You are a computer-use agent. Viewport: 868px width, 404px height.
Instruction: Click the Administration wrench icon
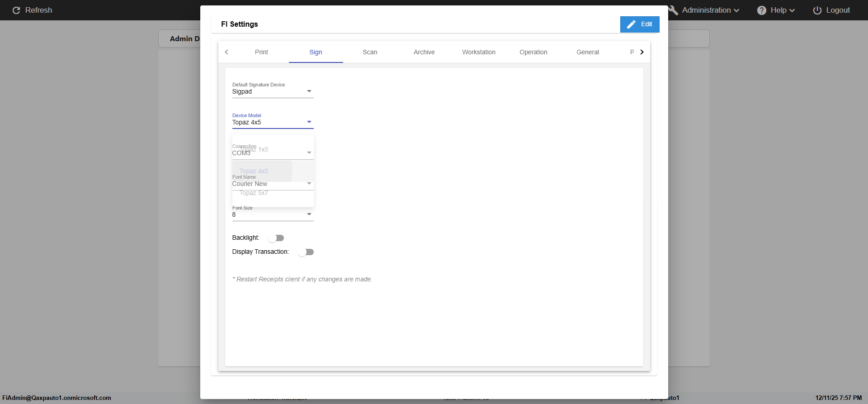pos(674,10)
